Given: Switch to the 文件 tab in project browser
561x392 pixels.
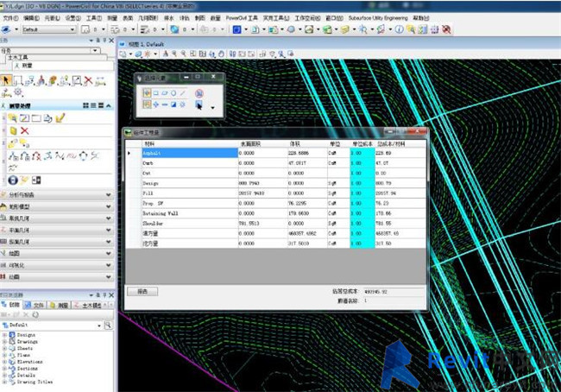Looking at the screenshot, I should coord(35,305).
